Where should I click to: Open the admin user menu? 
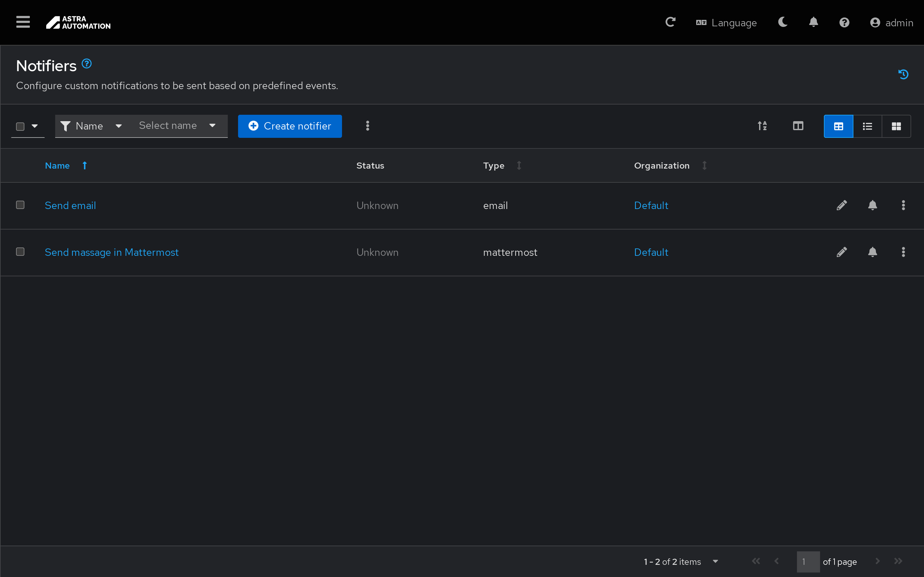tap(892, 23)
